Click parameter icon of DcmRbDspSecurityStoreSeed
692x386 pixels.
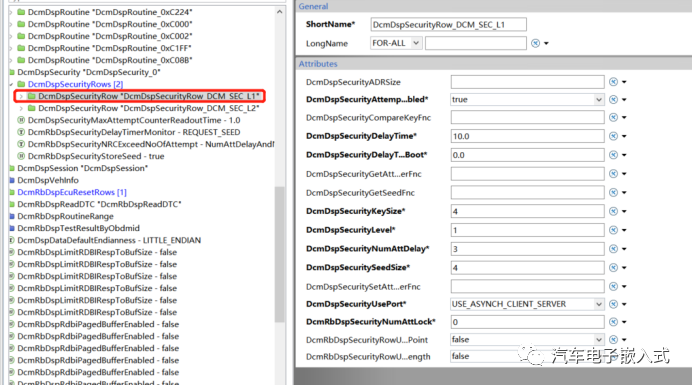point(21,156)
